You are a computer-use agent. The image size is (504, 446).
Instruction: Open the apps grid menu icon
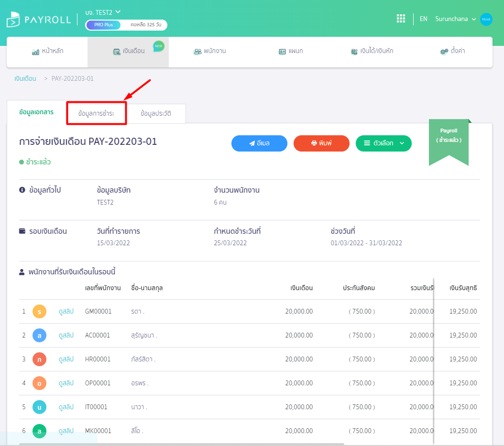[x=401, y=19]
